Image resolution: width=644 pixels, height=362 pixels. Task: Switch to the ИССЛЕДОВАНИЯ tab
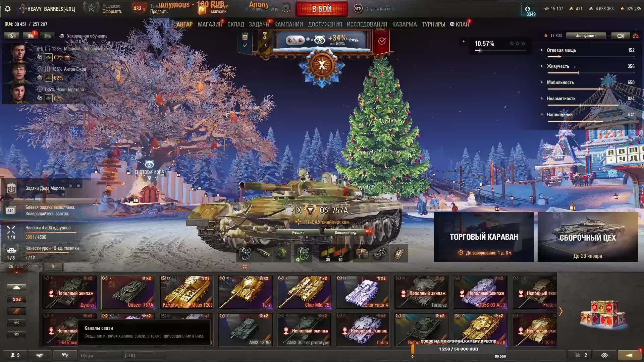[x=367, y=24]
